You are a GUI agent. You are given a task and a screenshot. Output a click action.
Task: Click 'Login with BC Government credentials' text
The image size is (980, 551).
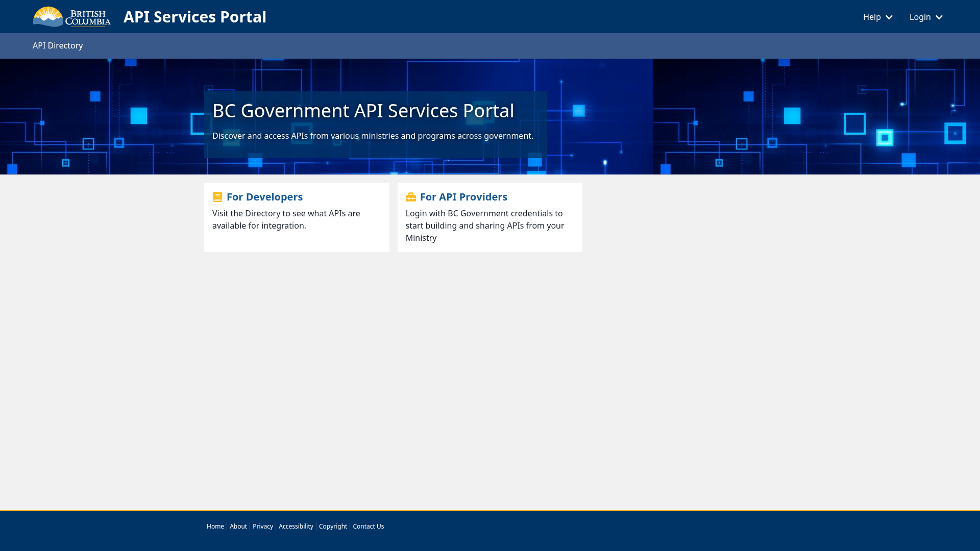[x=485, y=226]
